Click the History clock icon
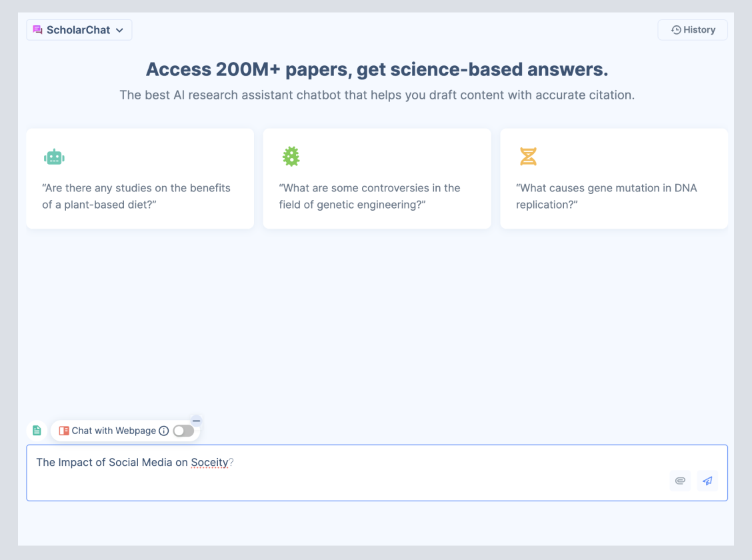 [676, 30]
